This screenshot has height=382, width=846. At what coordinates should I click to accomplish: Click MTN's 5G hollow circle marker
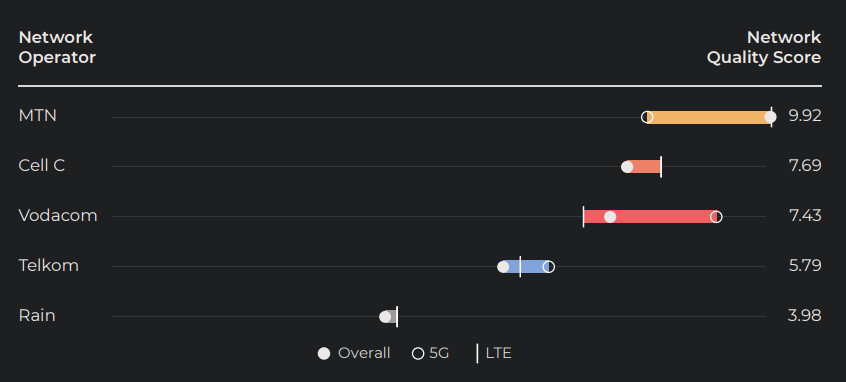point(647,117)
